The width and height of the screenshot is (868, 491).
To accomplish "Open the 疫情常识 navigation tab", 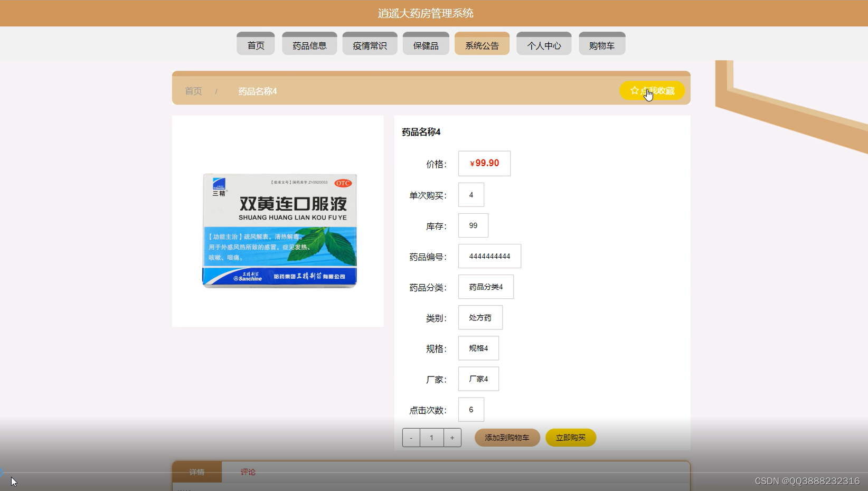I will (x=370, y=44).
